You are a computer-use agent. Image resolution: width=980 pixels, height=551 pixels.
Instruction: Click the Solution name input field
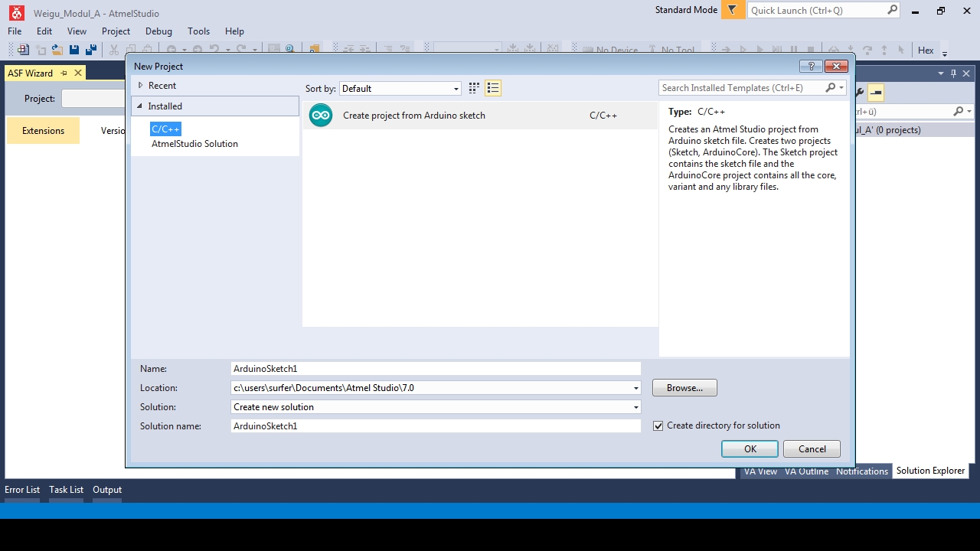coord(436,426)
